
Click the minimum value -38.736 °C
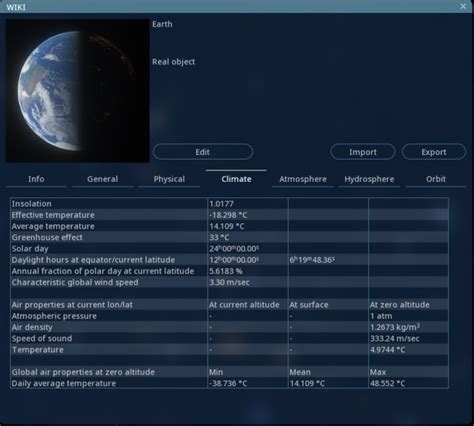point(228,383)
